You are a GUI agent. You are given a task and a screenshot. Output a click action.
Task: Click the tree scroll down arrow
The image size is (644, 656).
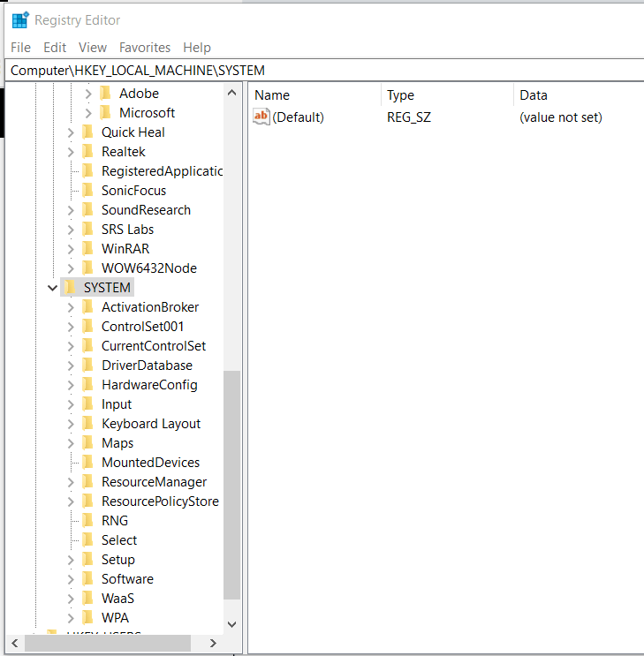[x=232, y=624]
